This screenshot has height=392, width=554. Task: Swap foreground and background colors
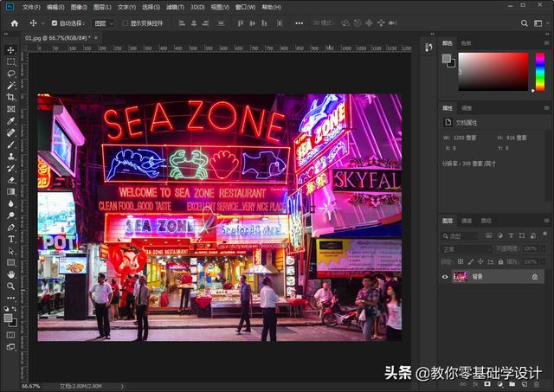pyautogui.click(x=14, y=309)
